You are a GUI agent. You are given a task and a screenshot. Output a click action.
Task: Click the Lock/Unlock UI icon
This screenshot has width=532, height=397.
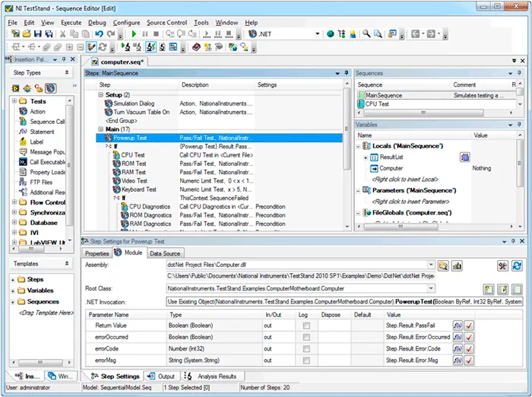coord(392,33)
